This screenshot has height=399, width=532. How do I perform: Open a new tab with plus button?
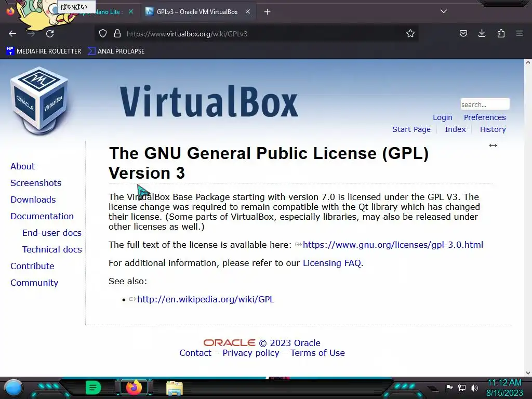coord(268,12)
